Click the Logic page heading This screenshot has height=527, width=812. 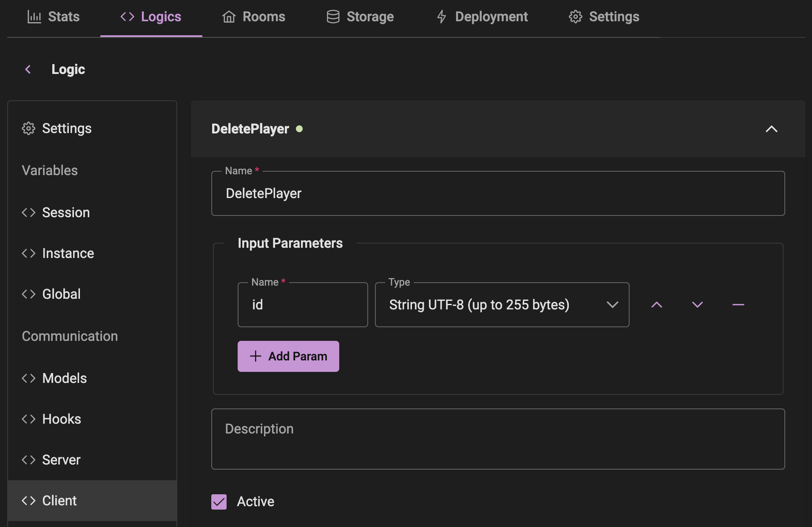(68, 69)
